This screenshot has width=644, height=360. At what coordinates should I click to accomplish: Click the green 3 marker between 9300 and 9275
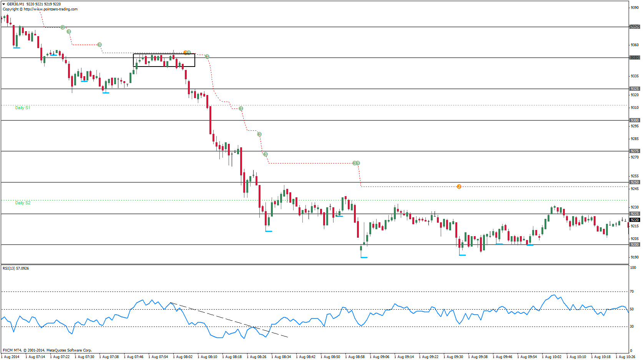tap(259, 134)
